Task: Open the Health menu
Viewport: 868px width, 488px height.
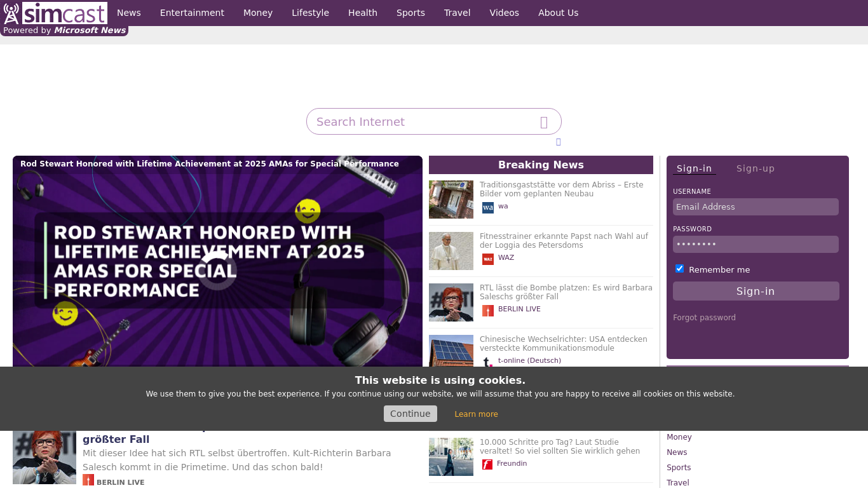Action: point(363,13)
